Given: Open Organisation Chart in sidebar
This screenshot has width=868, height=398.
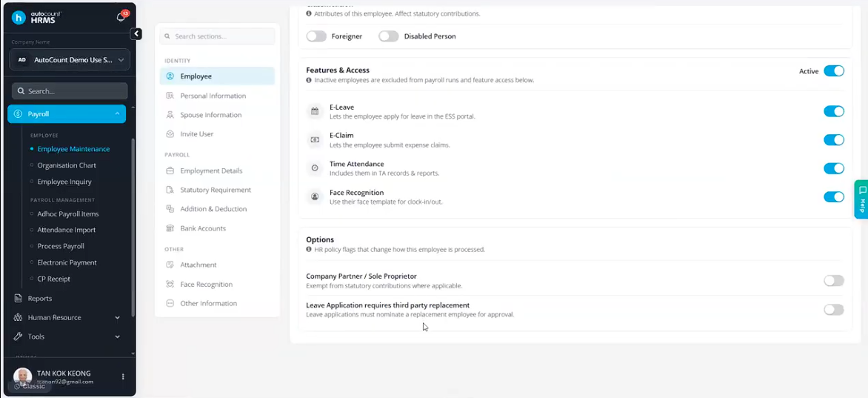Looking at the screenshot, I should click(67, 165).
